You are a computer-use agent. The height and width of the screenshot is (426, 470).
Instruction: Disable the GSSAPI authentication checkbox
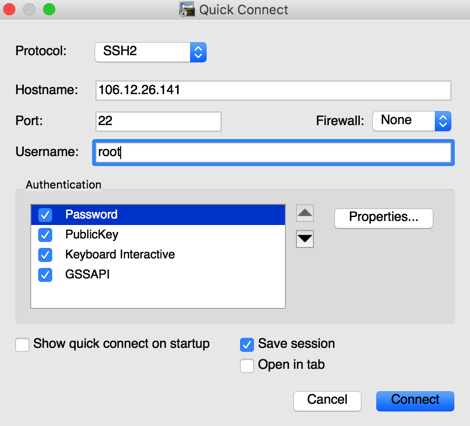[x=45, y=275]
